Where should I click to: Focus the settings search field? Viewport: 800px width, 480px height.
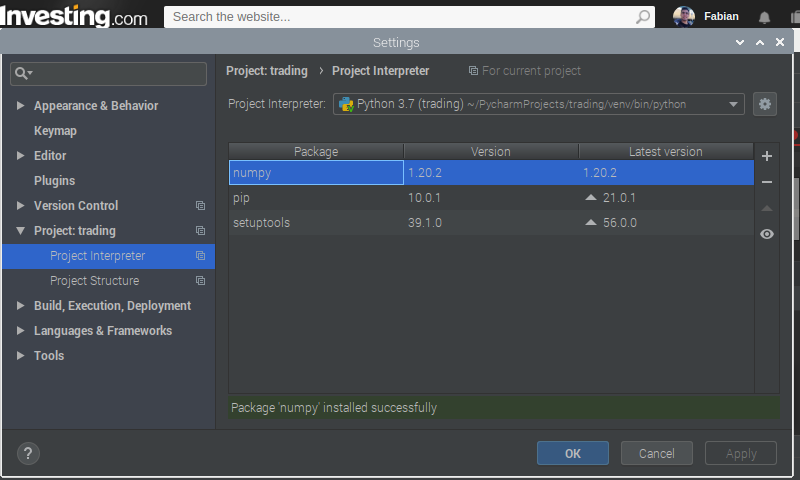[108, 74]
